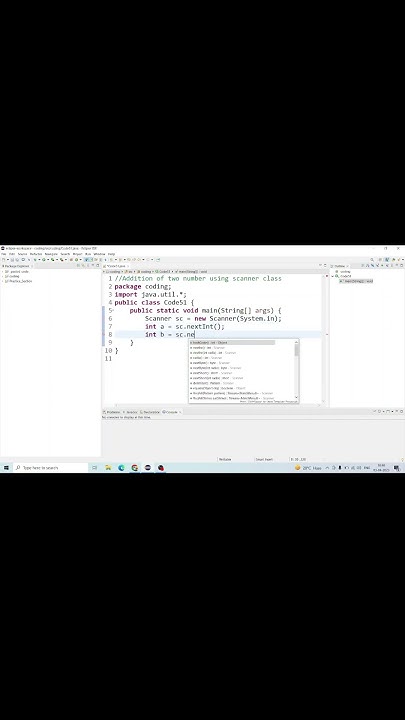Close the Code51.java editor tab

pos(128,266)
